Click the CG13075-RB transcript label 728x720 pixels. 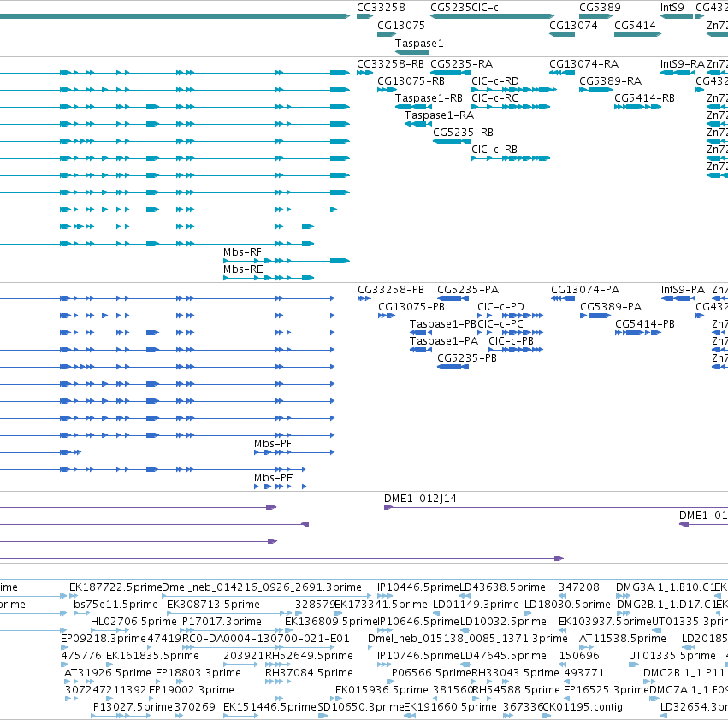pos(411,80)
